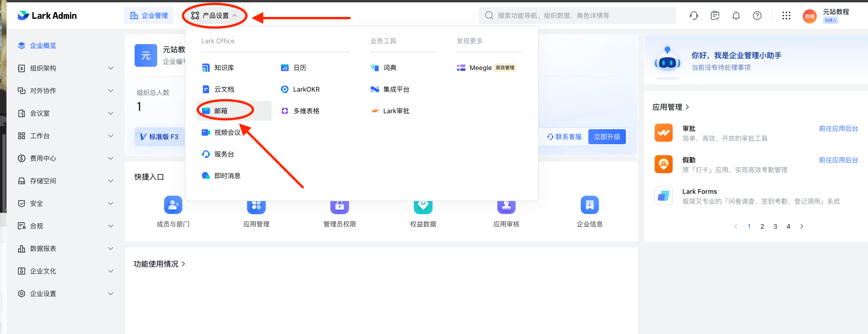Open the 管理员权限 shortcut icon
Image resolution: width=868 pixels, height=334 pixels.
(x=340, y=207)
